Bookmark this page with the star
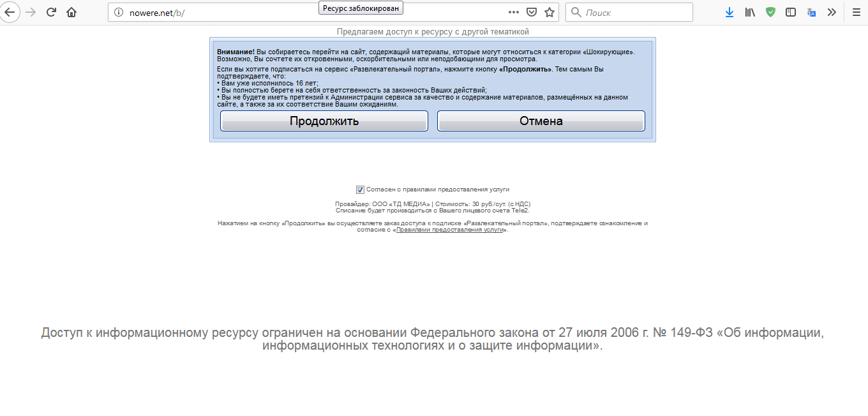Screen dimensions: 868x416 [x=550, y=12]
